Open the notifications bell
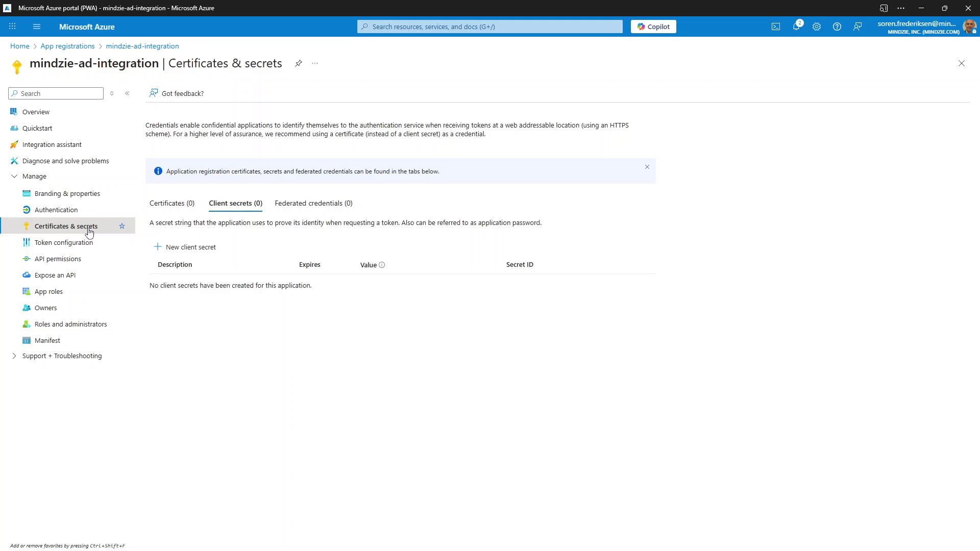 pyautogui.click(x=796, y=27)
